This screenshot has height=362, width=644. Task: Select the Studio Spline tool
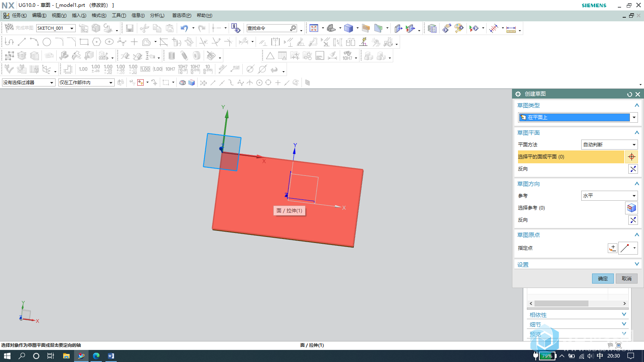click(122, 42)
